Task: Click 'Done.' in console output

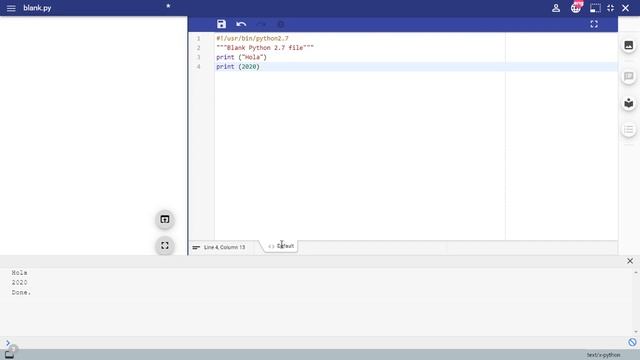Action: point(21,293)
